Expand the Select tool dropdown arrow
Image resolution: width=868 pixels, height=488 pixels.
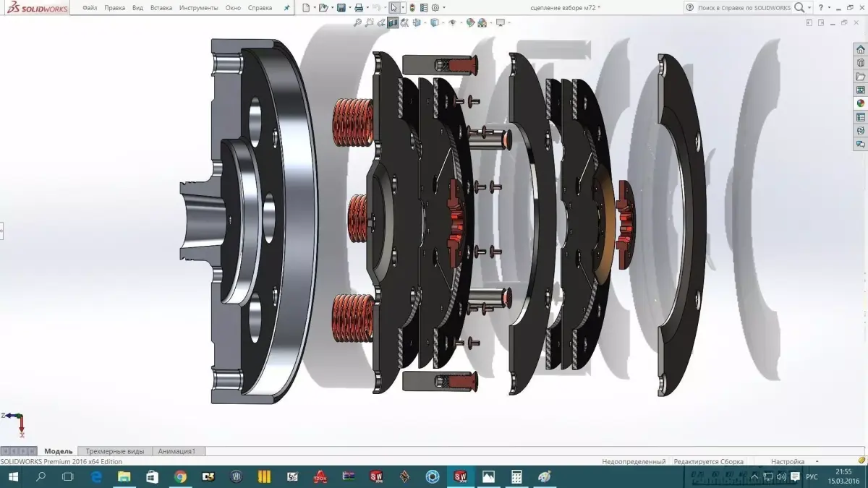point(403,8)
